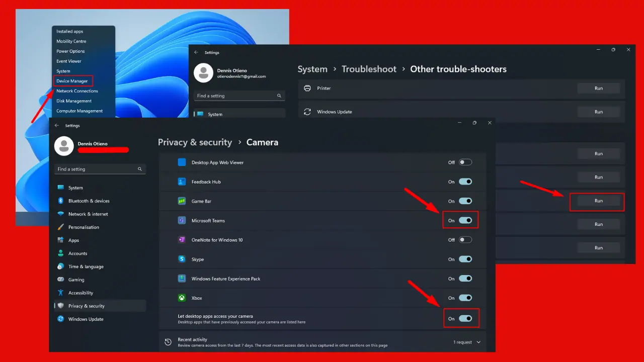Click the Game Bar app icon
Screen dimensions: 644x362
point(182,201)
